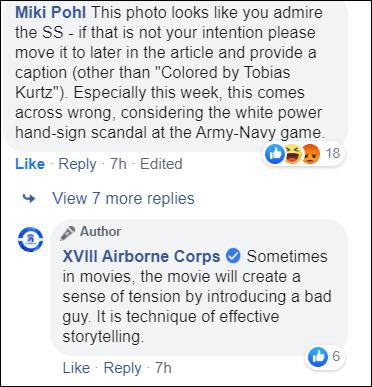
Task: Reply to the XVIII Airborne Corps comment
Action: tap(122, 368)
